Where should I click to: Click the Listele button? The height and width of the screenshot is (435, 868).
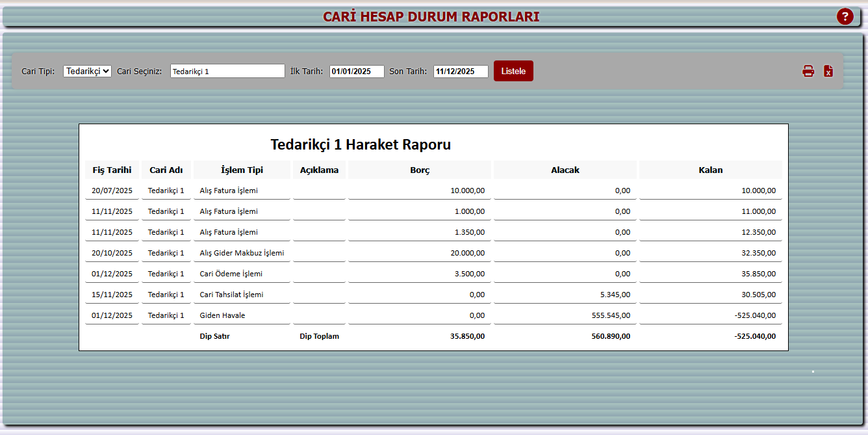pyautogui.click(x=513, y=71)
